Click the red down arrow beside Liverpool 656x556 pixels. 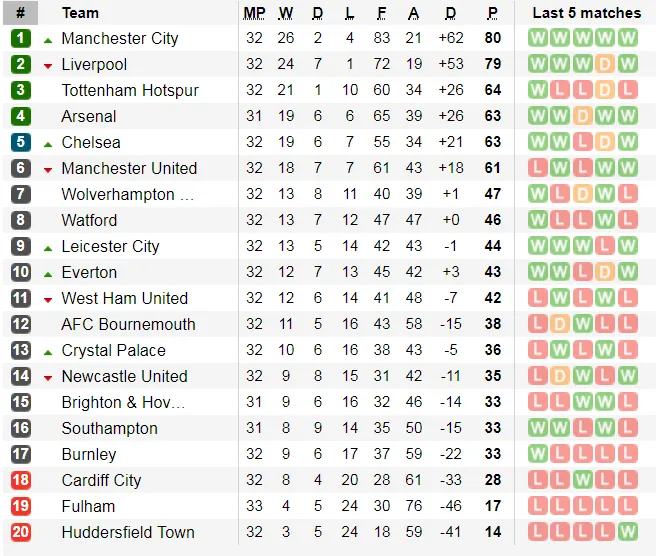click(48, 65)
